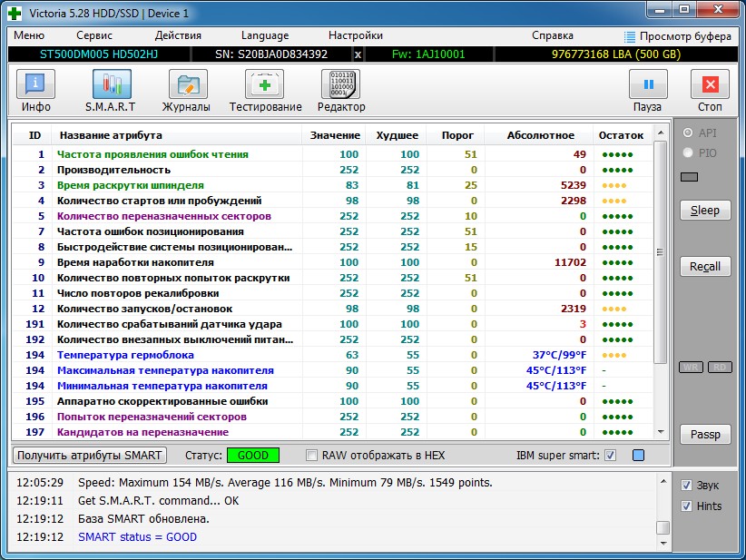Select row Частота проявления ошибок чтения
This screenshot has height=560, width=746.
[333, 154]
